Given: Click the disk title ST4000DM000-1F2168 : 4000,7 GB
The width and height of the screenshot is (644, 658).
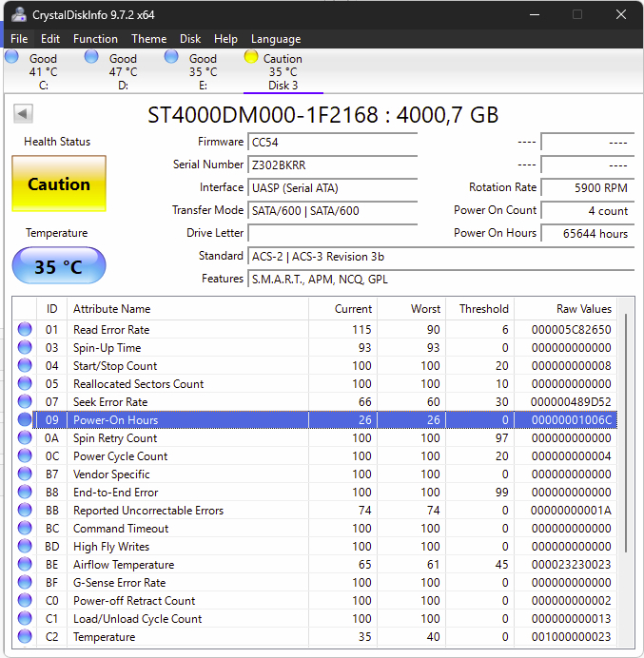Looking at the screenshot, I should pos(322,114).
